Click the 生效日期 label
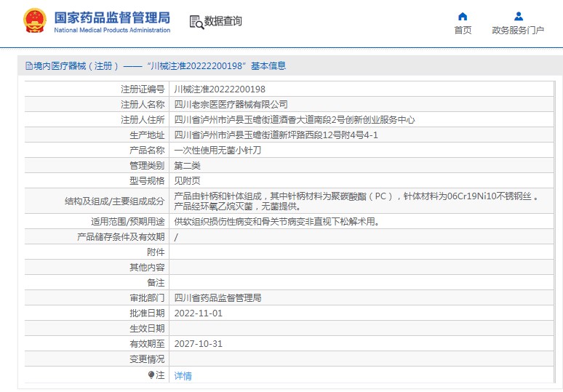 (x=147, y=329)
